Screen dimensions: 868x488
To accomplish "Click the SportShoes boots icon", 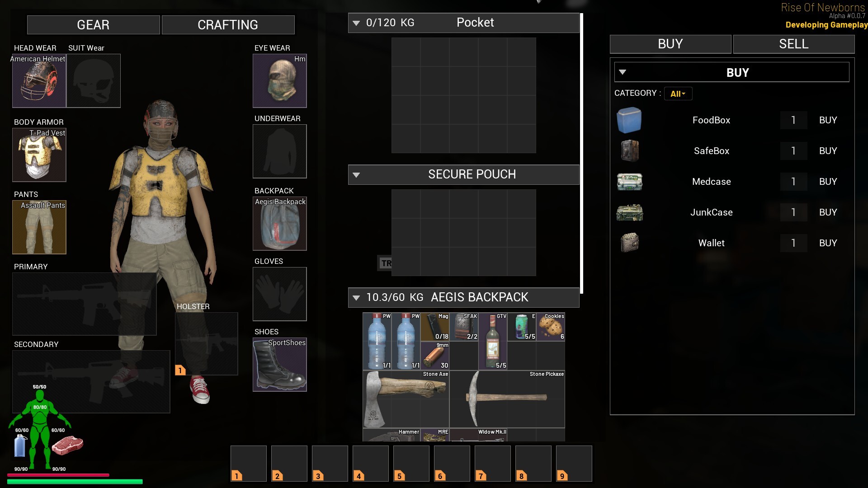I will point(279,365).
